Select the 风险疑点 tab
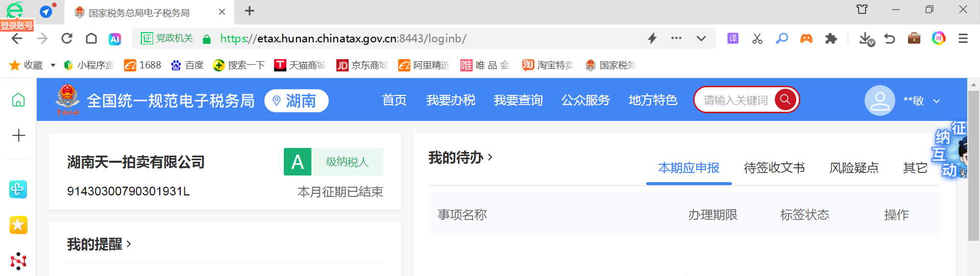This screenshot has height=276, width=980. tap(853, 168)
